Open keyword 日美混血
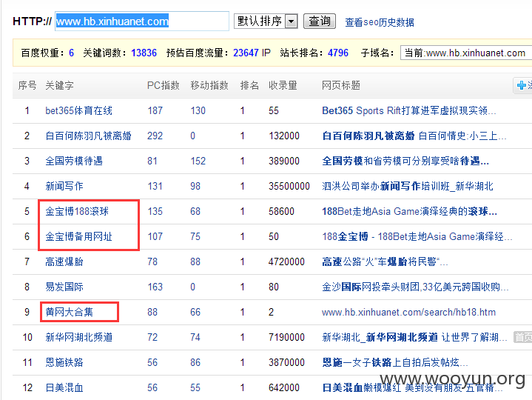This screenshot has width=532, height=400. click(x=64, y=387)
